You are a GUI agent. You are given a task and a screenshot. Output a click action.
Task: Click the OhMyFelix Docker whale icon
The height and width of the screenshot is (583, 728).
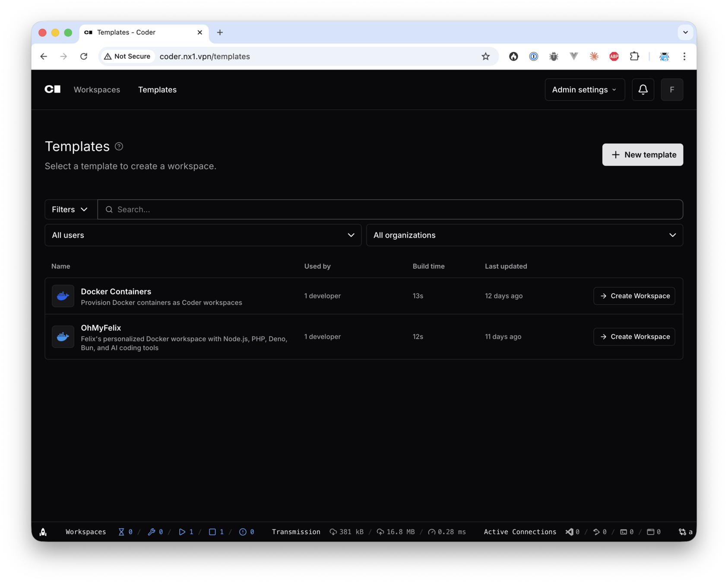click(63, 336)
